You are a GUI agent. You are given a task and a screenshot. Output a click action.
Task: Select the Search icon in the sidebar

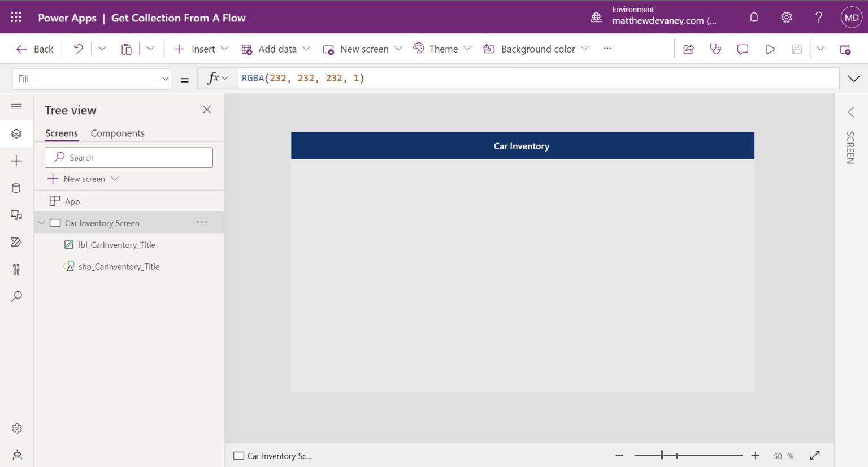pos(16,296)
